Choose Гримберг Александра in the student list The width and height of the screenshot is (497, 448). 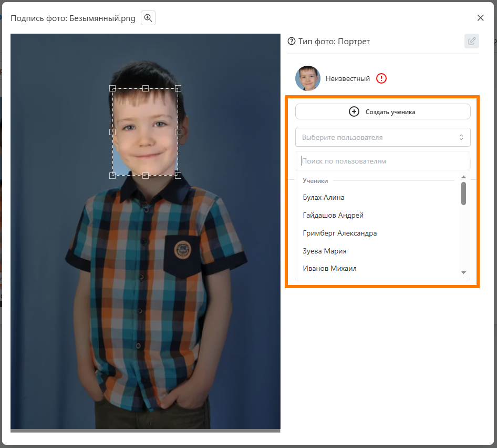tap(340, 233)
